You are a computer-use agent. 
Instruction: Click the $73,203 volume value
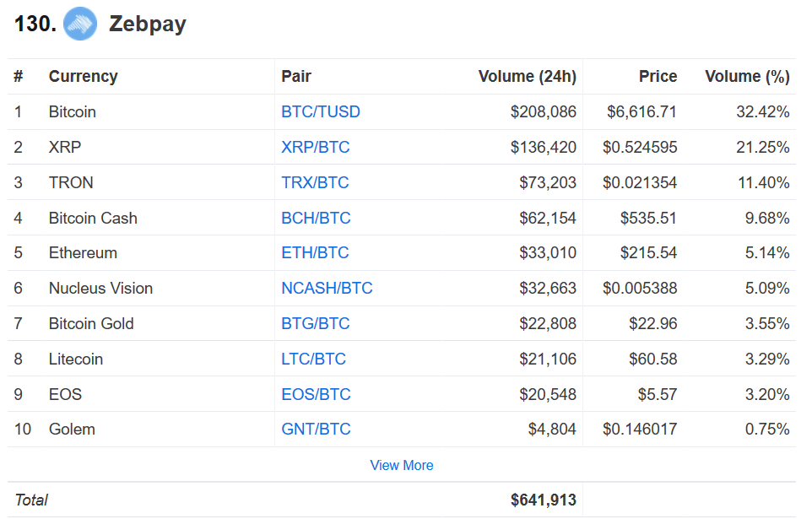click(548, 182)
